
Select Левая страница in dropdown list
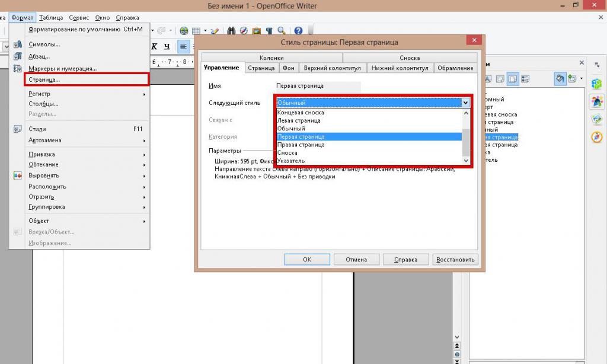[369, 120]
